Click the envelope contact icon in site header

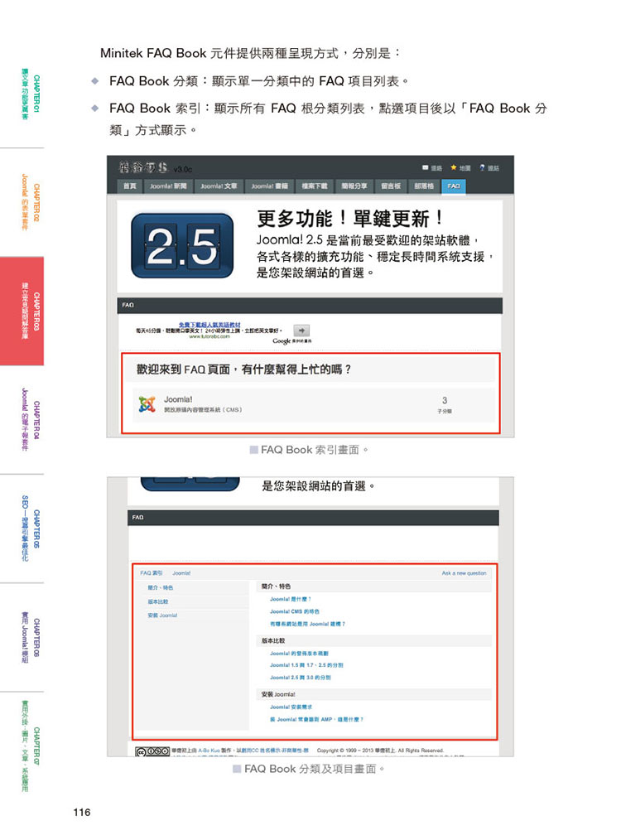click(x=425, y=167)
